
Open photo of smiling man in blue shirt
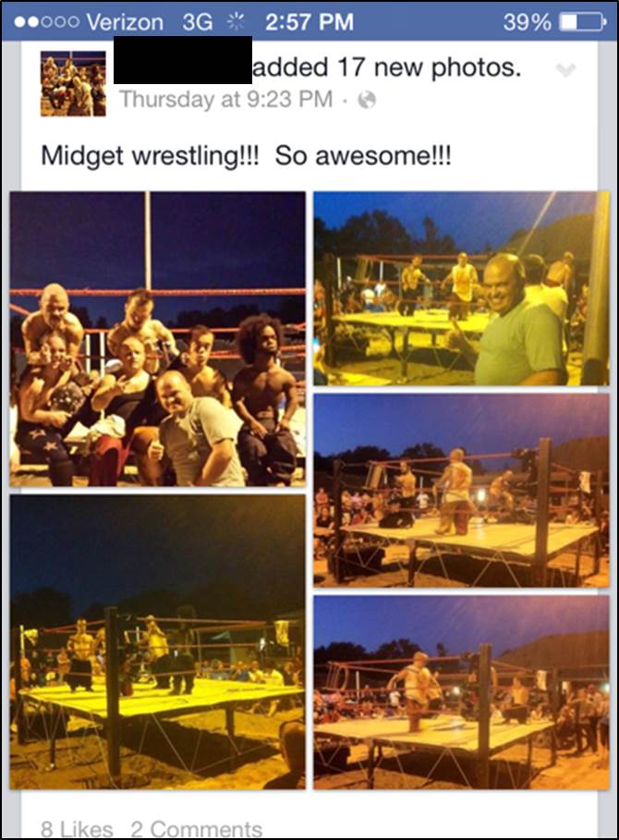click(x=461, y=288)
